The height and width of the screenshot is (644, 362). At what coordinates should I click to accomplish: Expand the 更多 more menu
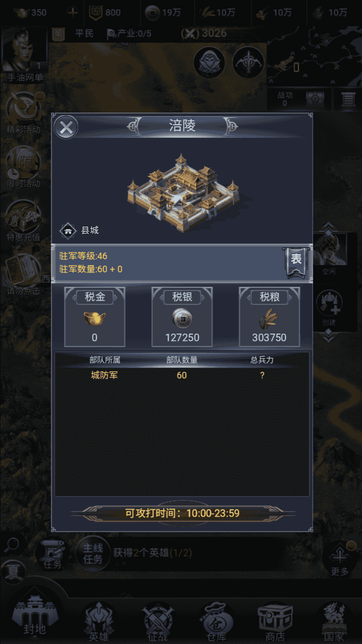[340, 559]
